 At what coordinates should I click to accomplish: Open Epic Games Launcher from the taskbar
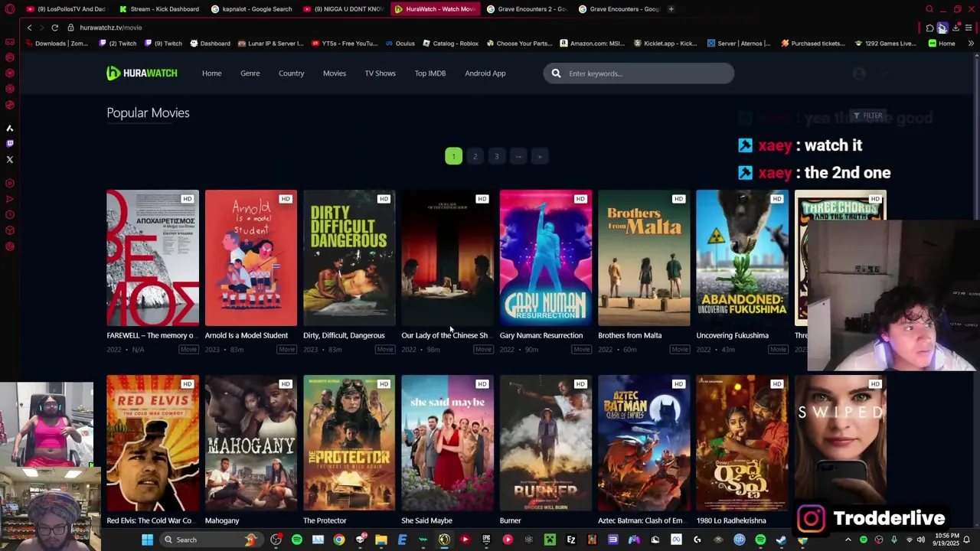(x=486, y=540)
